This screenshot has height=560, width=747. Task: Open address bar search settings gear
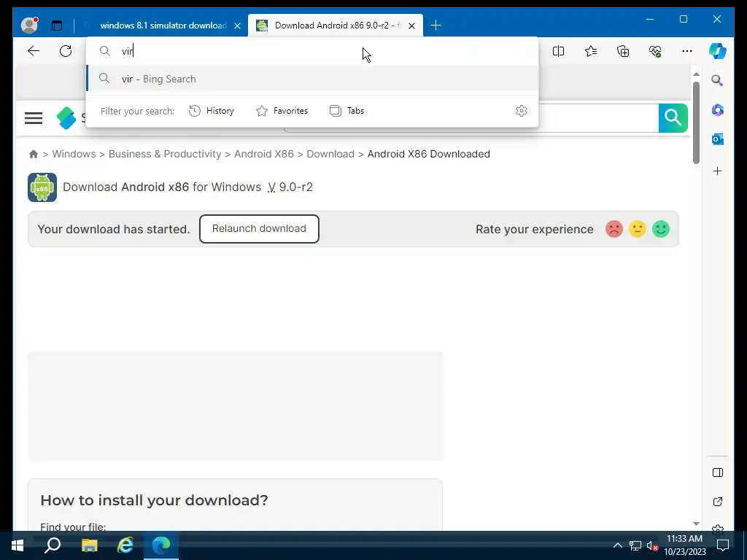coord(521,111)
